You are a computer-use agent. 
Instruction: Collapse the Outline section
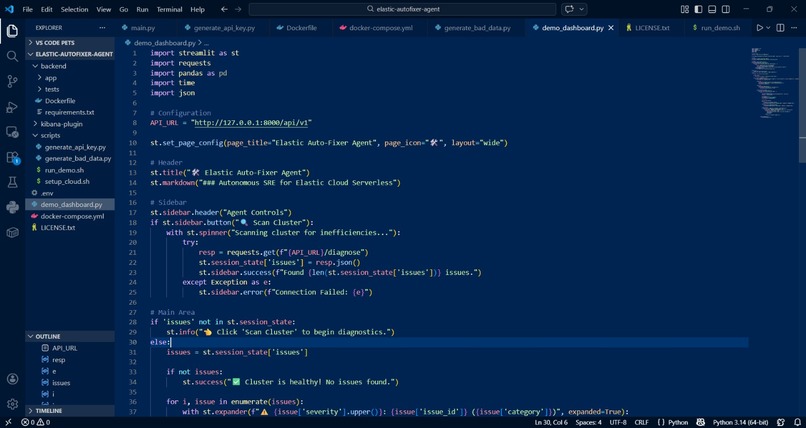point(70,337)
